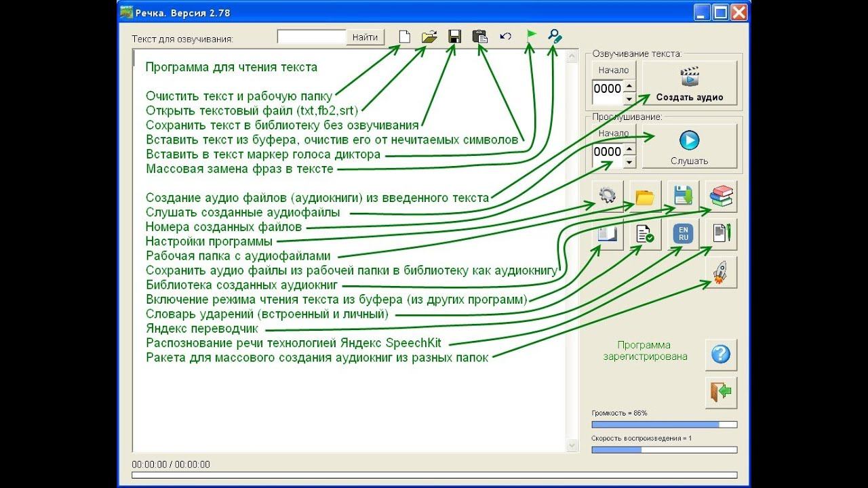Screen dimensions: 868x488
Task: Click the application icon in title bar
Action: 125,12
